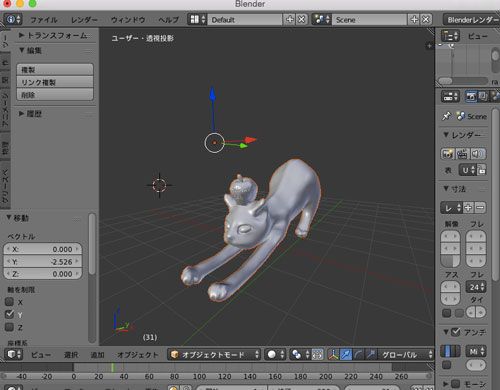Click the info editor type icon

click(13, 19)
